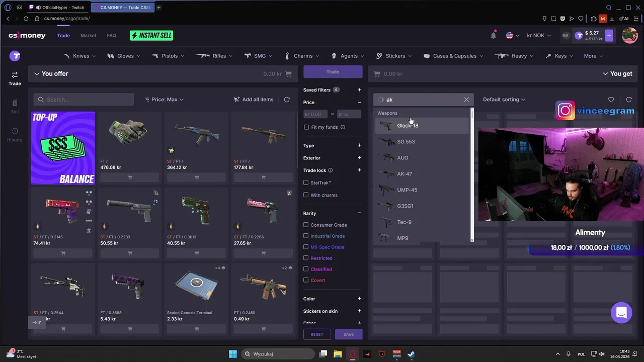This screenshot has width=644, height=362.
Task: Clear the ak search text
Action: pos(466,100)
